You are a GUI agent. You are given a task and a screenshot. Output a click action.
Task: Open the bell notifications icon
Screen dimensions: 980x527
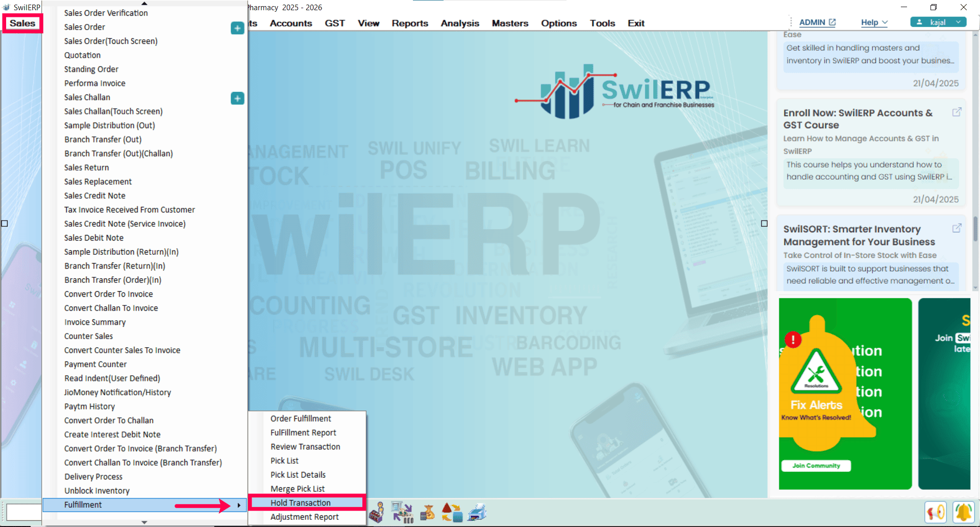(x=964, y=512)
